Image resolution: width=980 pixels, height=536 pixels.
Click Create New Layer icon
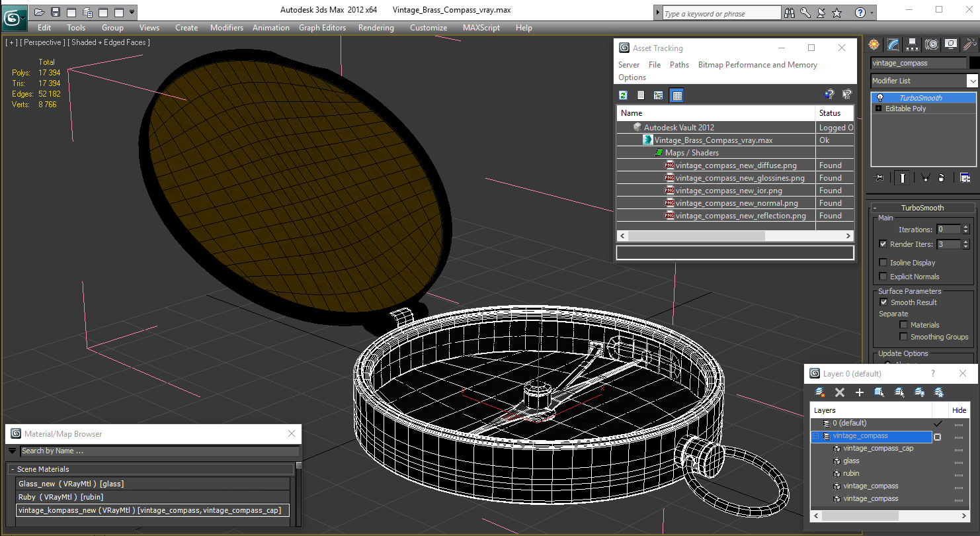pyautogui.click(x=820, y=392)
